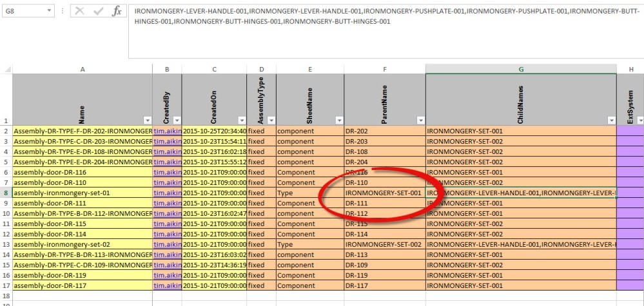Open the ParentName filter dropdown
644x306 pixels.
click(x=419, y=120)
